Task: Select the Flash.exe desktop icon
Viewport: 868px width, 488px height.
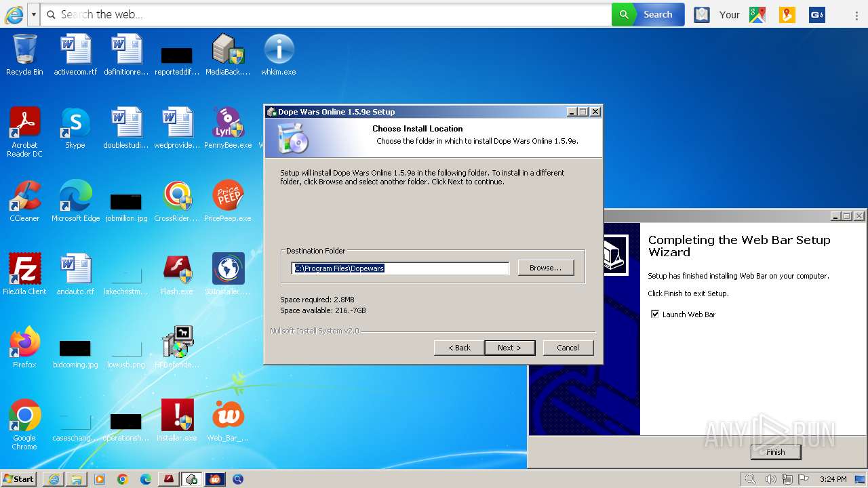Action: click(177, 274)
